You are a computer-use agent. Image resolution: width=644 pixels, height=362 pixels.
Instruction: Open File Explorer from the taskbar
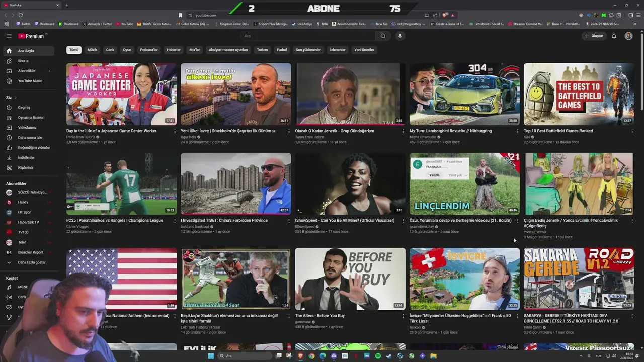pyautogui.click(x=433, y=356)
